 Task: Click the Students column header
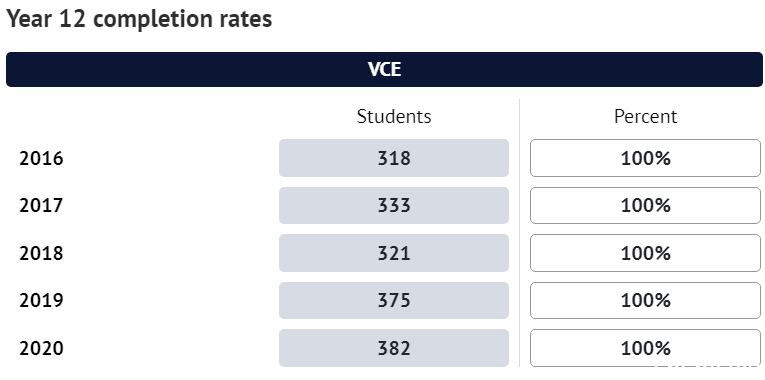pyautogui.click(x=394, y=117)
